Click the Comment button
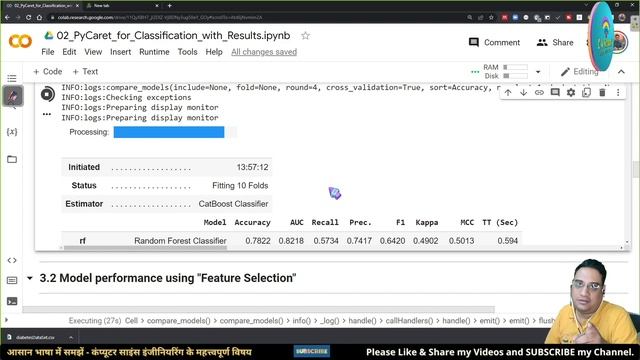The image size is (640, 360). point(494,42)
